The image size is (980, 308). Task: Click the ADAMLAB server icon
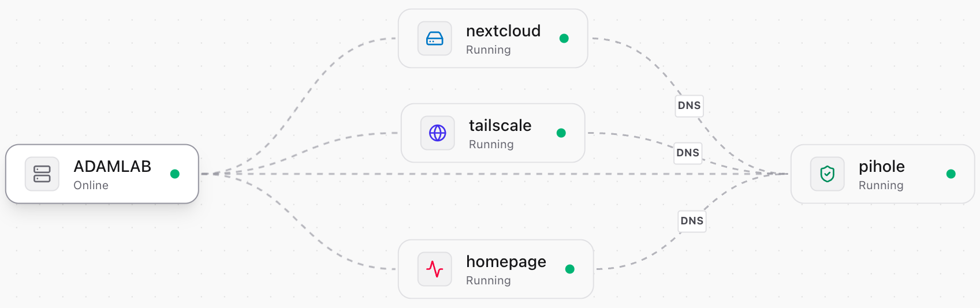pos(42,174)
